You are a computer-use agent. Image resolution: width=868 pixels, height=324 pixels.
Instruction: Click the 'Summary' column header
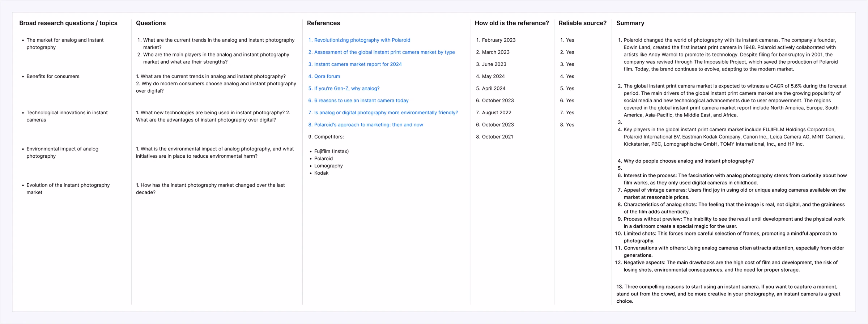(630, 23)
